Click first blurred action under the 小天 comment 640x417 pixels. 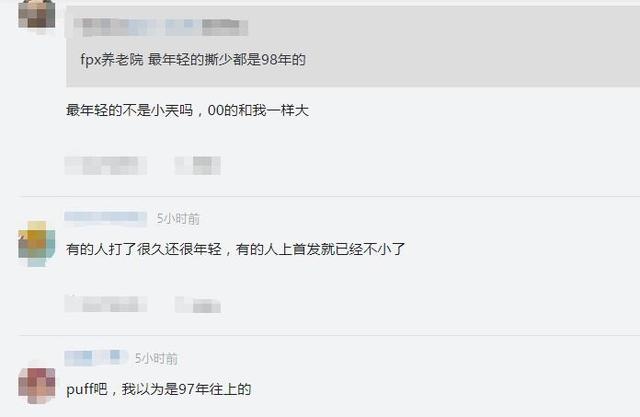106,165
